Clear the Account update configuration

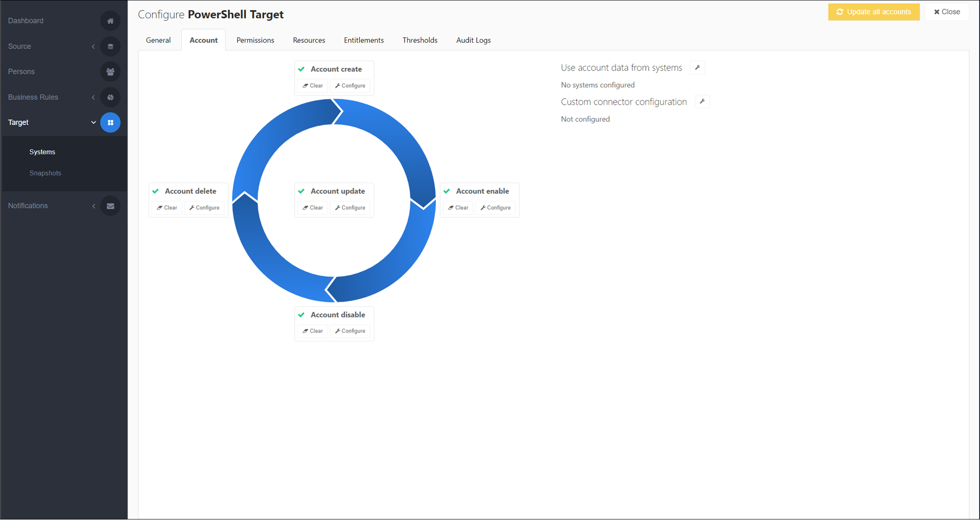(313, 208)
